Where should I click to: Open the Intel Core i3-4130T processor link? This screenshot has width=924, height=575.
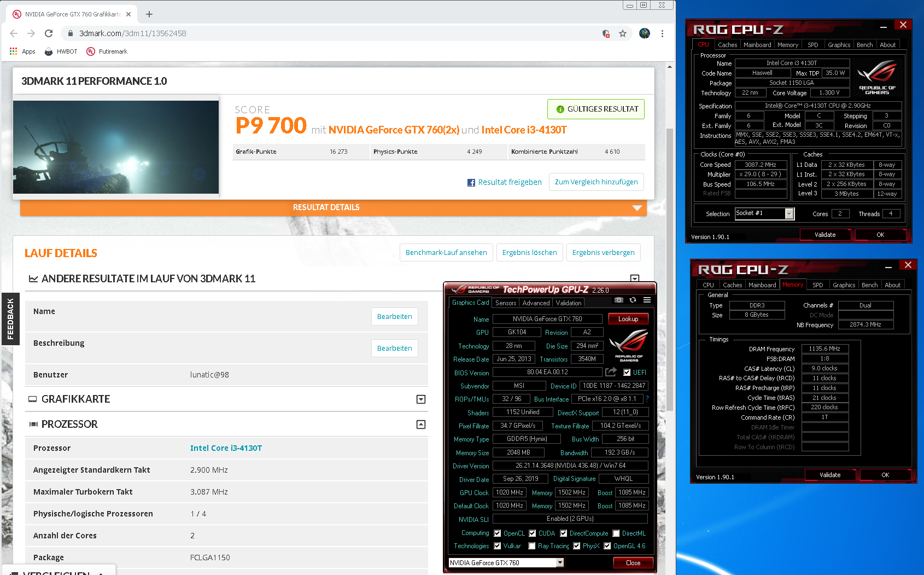pos(226,448)
